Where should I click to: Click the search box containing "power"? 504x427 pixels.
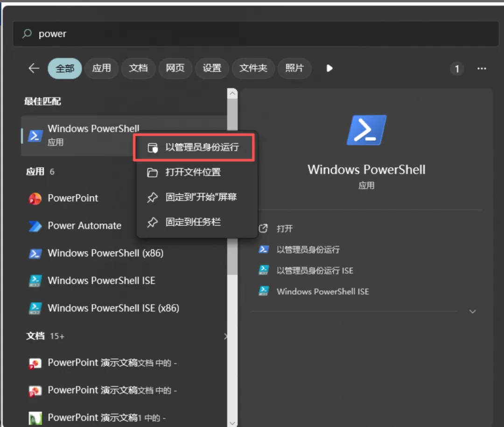pyautogui.click(x=256, y=34)
